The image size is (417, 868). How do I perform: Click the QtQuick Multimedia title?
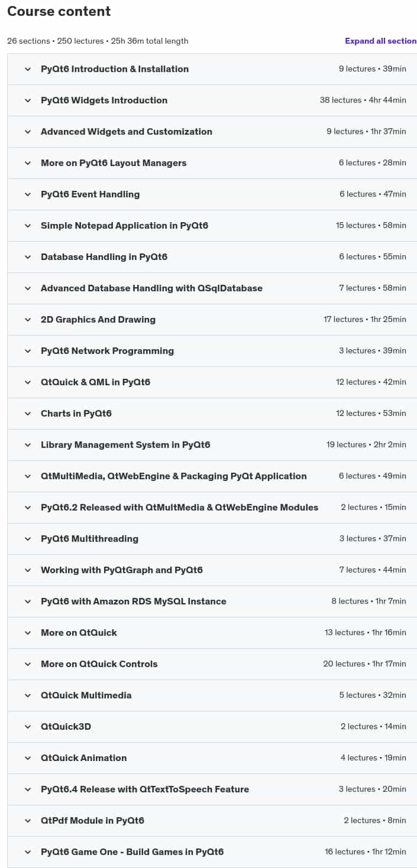click(86, 695)
